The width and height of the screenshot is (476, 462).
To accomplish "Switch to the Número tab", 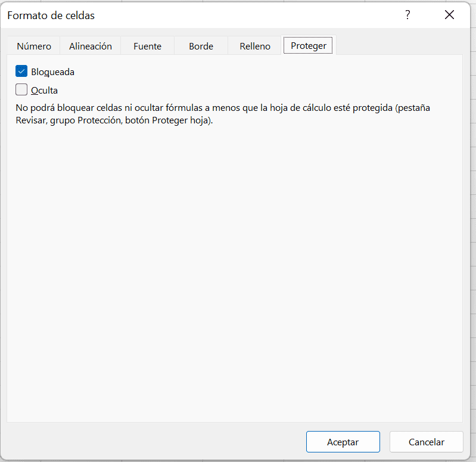I will [x=34, y=46].
